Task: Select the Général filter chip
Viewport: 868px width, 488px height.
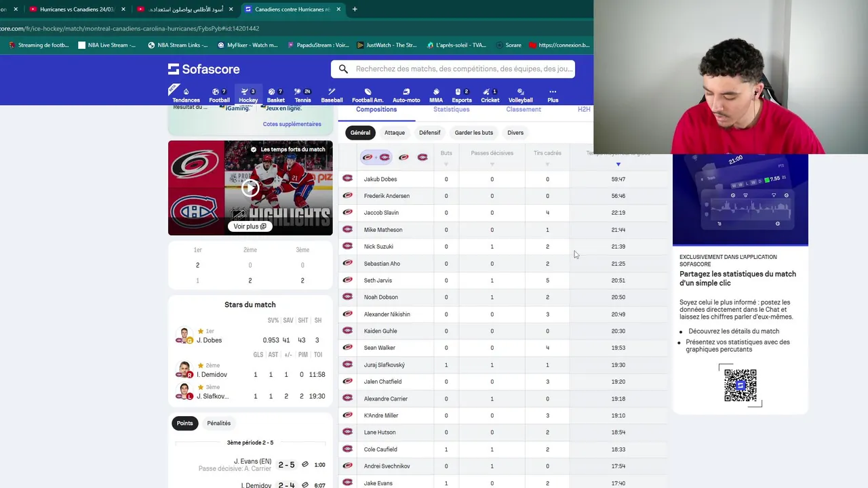Action: pos(360,133)
